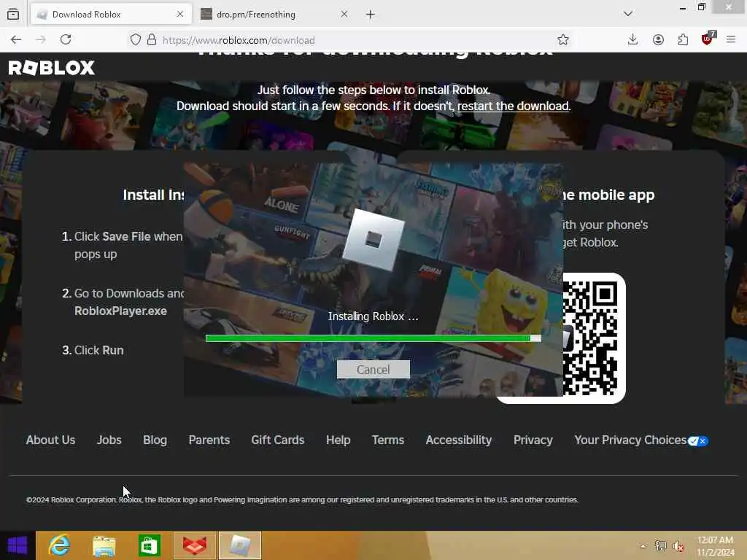The height and width of the screenshot is (560, 747).
Task: Open the Firefox View icon left of the tabs
Action: tap(13, 15)
